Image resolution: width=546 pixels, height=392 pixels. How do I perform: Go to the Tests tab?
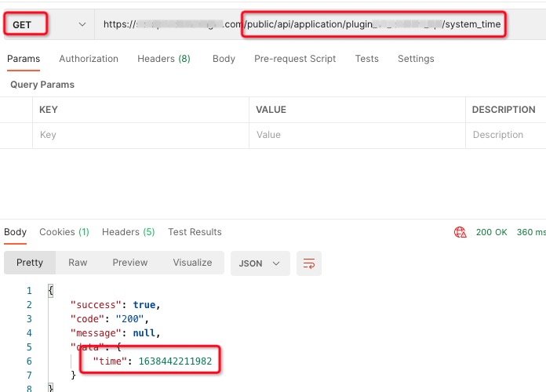[366, 59]
